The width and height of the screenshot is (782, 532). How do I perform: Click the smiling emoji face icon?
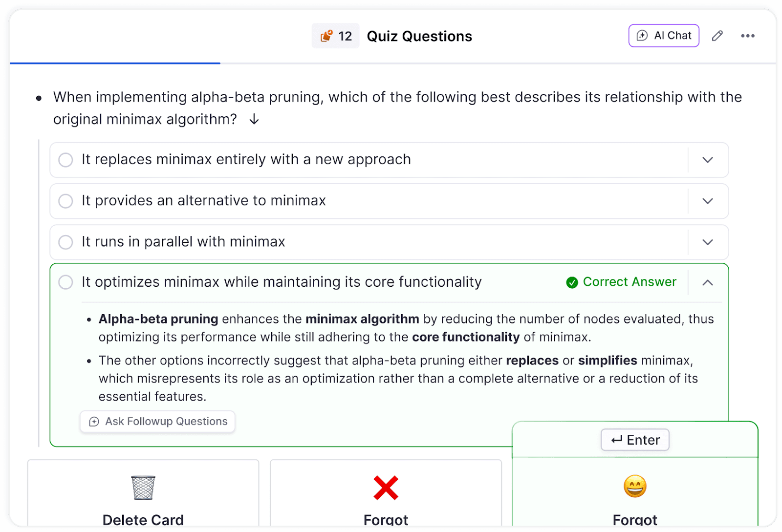click(x=635, y=487)
